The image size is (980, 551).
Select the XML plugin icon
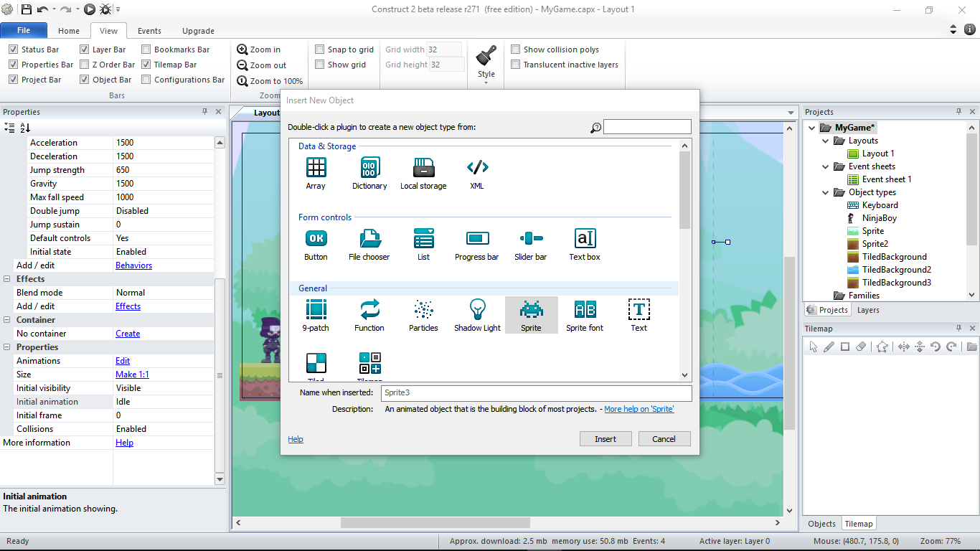[477, 167]
